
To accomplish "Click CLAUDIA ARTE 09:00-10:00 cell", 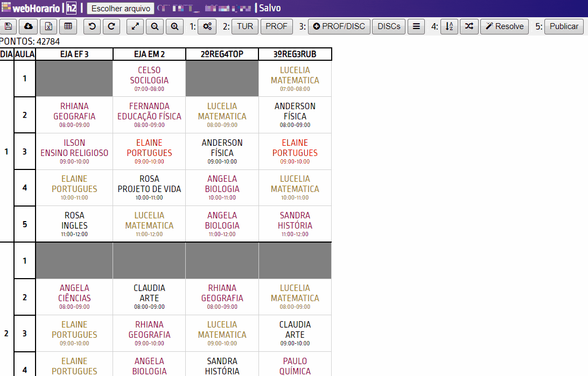I will click(295, 334).
